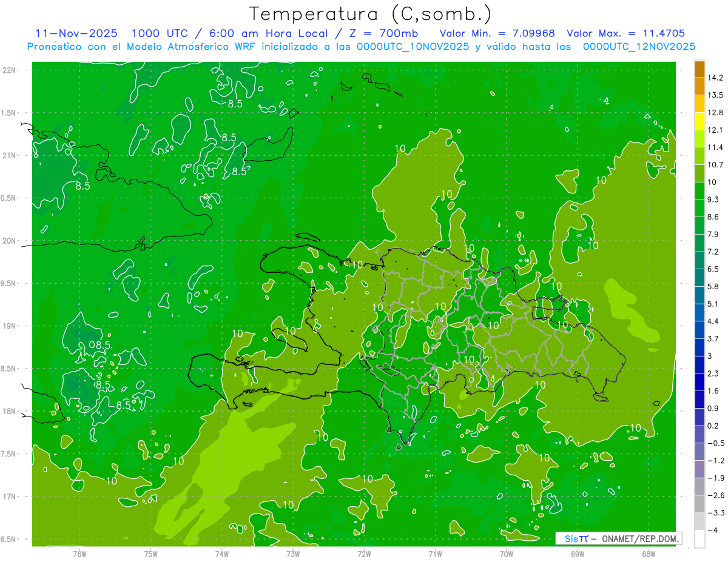Click the title 'Temperatura (C,somb.)'
This screenshot has height=562, width=728.
tap(370, 14)
